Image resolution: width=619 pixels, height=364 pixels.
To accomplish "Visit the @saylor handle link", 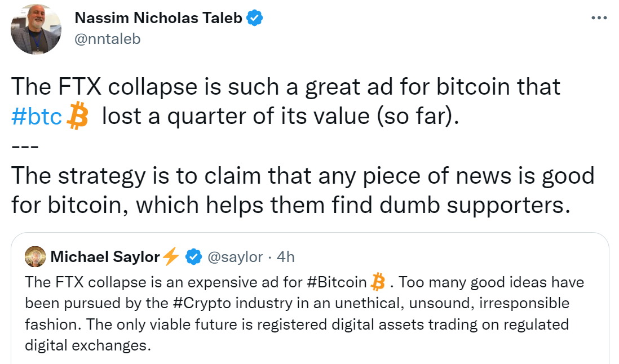I will pyautogui.click(x=235, y=257).
